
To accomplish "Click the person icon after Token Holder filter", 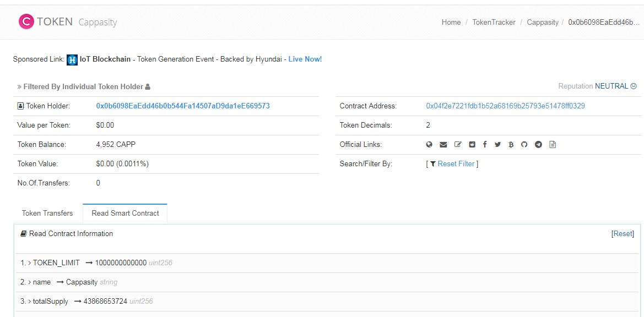I will point(148,86).
